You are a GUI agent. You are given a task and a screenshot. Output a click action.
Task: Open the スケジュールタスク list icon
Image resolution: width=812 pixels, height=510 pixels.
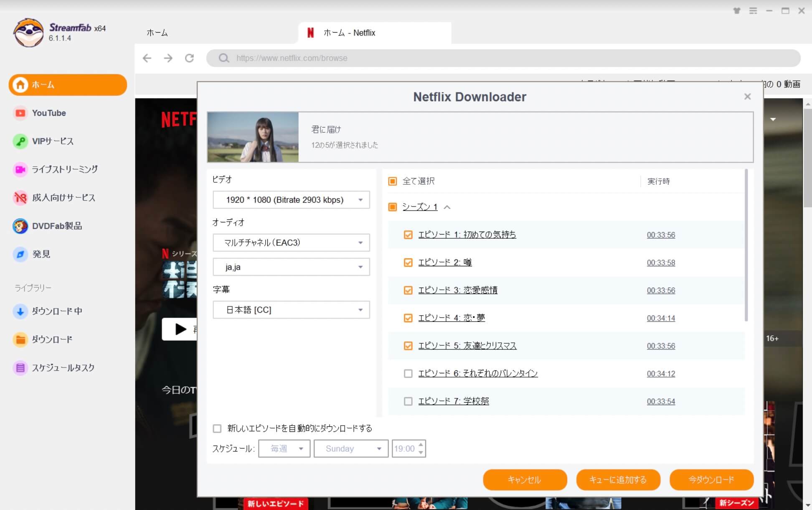click(x=20, y=368)
